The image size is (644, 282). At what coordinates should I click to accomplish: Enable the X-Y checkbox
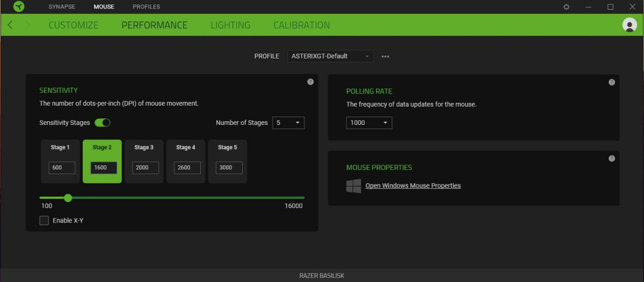(x=44, y=220)
